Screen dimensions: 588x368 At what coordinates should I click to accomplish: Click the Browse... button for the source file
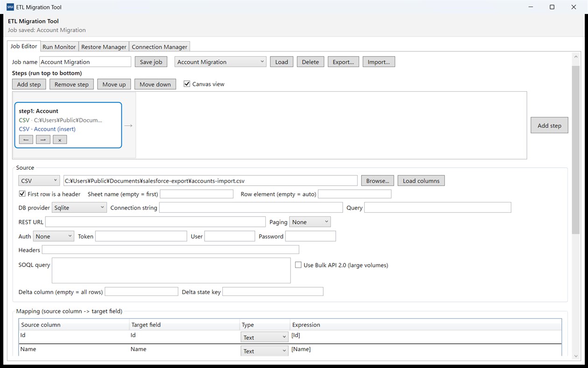[378, 180]
